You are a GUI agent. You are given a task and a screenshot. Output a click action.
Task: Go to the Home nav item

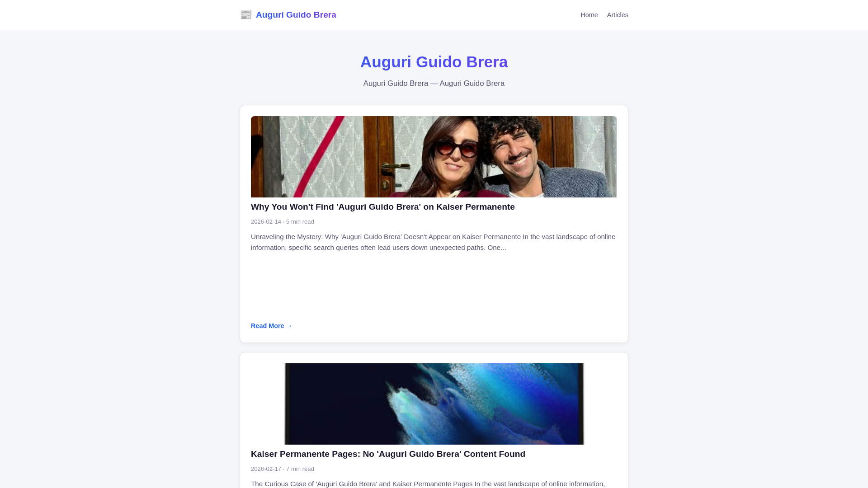589,15
